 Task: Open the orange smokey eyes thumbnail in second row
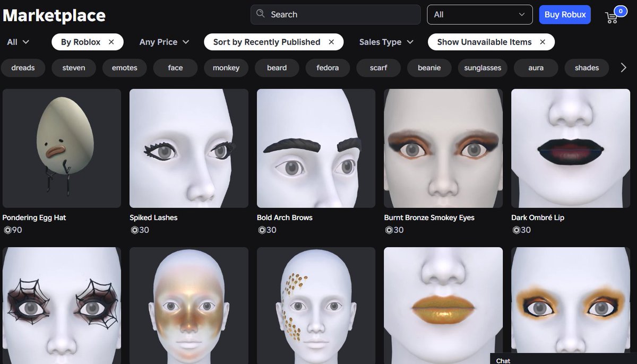tap(571, 306)
